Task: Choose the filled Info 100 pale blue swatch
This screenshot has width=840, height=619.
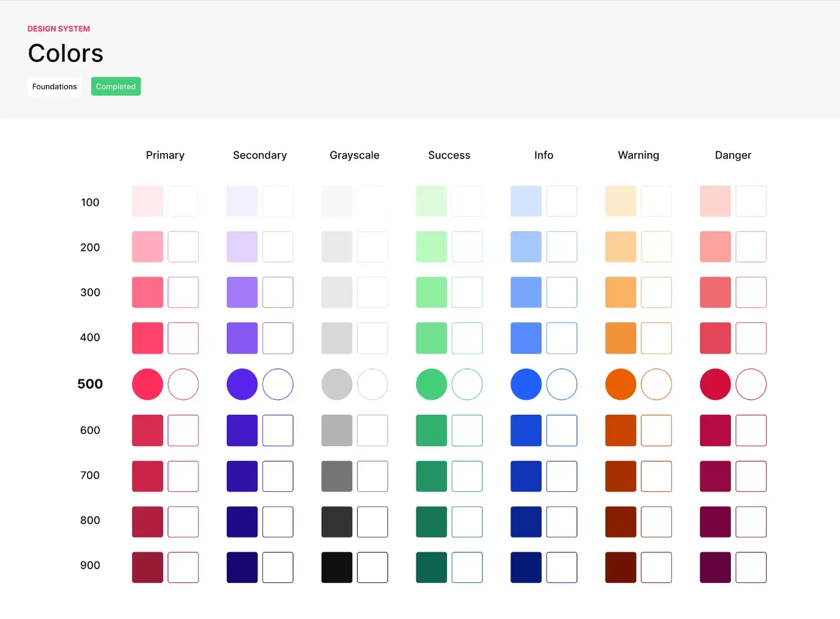Action: [526, 201]
